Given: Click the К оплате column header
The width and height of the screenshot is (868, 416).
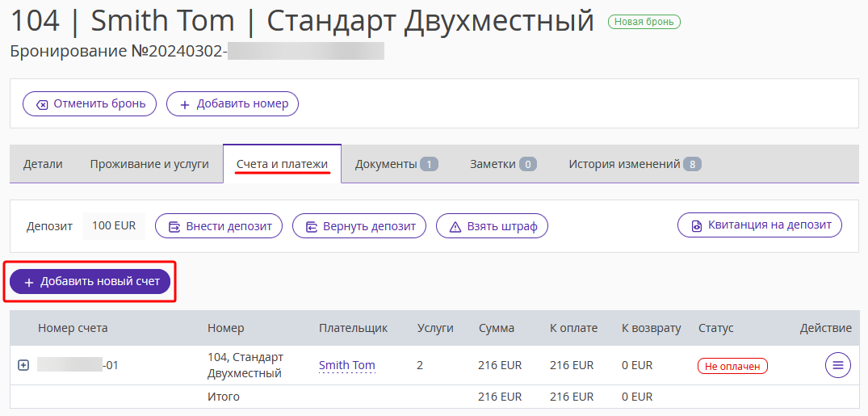Looking at the screenshot, I should tap(573, 328).
